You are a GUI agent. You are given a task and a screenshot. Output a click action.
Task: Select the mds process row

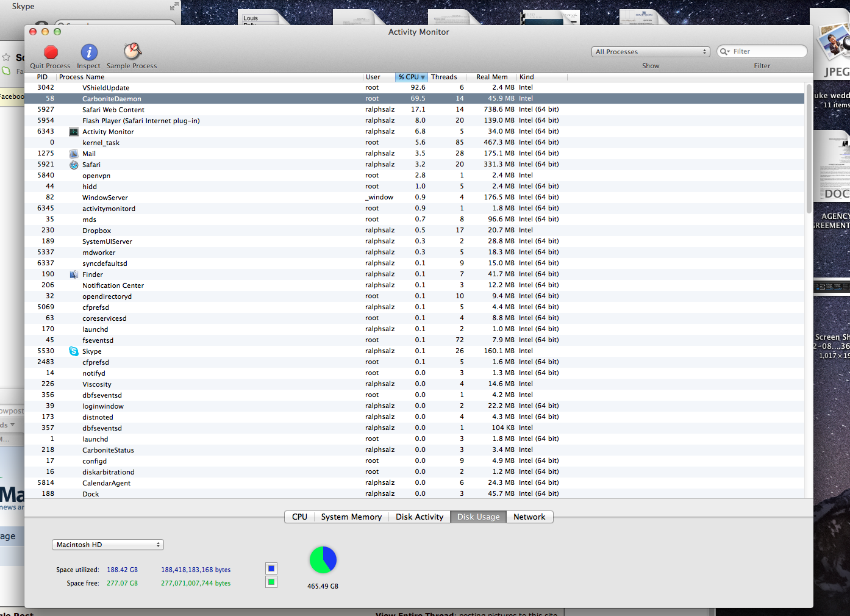tap(415, 220)
